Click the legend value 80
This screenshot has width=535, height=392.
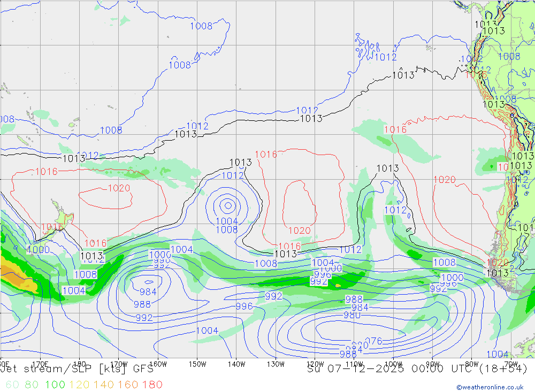click(x=32, y=385)
